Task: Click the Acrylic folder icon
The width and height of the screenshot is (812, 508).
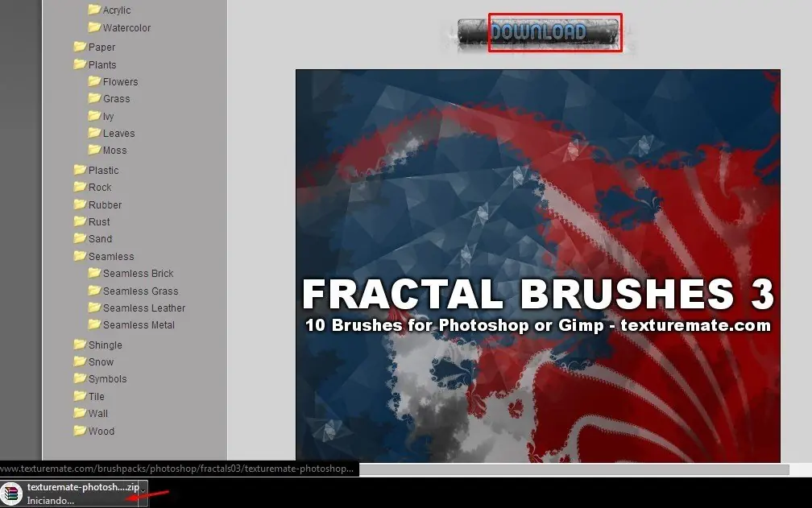Action: [x=94, y=10]
